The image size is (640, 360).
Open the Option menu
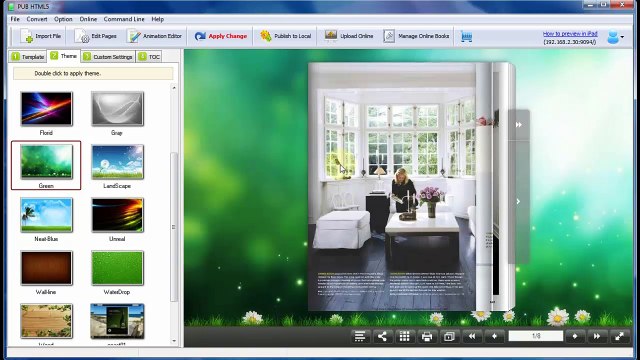(x=63, y=19)
